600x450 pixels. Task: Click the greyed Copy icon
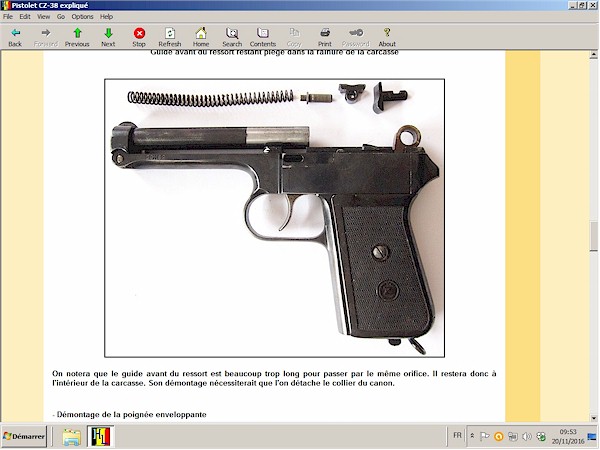click(x=294, y=33)
